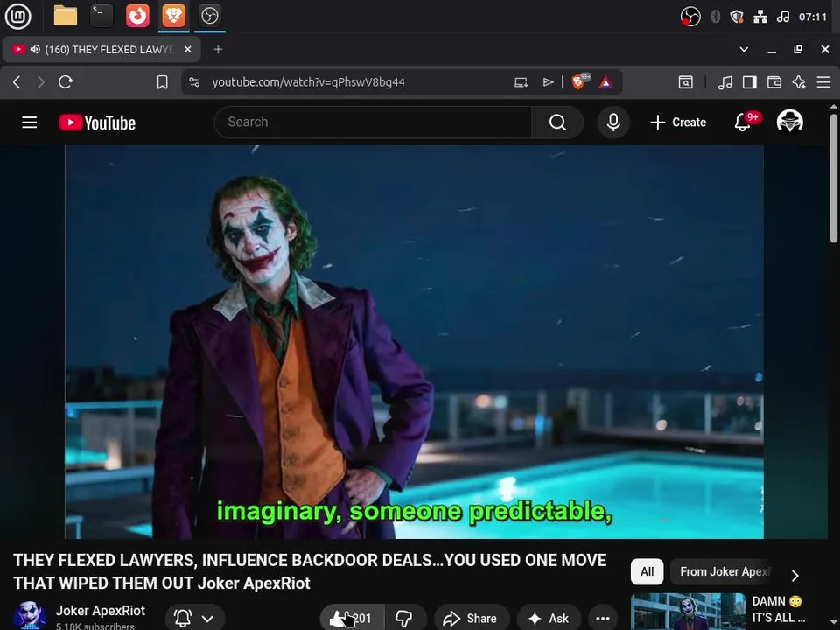Viewport: 840px width, 630px height.
Task: Open OBS Studio from the panel taskbar
Action: pos(209,16)
